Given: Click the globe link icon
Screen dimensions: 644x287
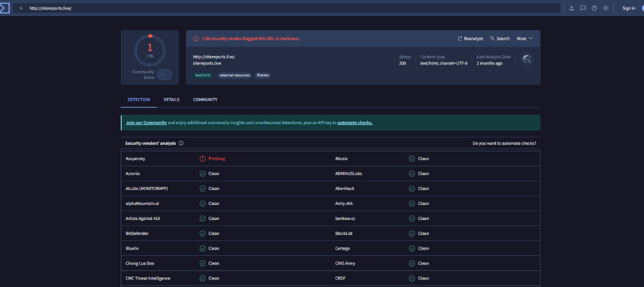Looking at the screenshot, I should click(526, 60).
